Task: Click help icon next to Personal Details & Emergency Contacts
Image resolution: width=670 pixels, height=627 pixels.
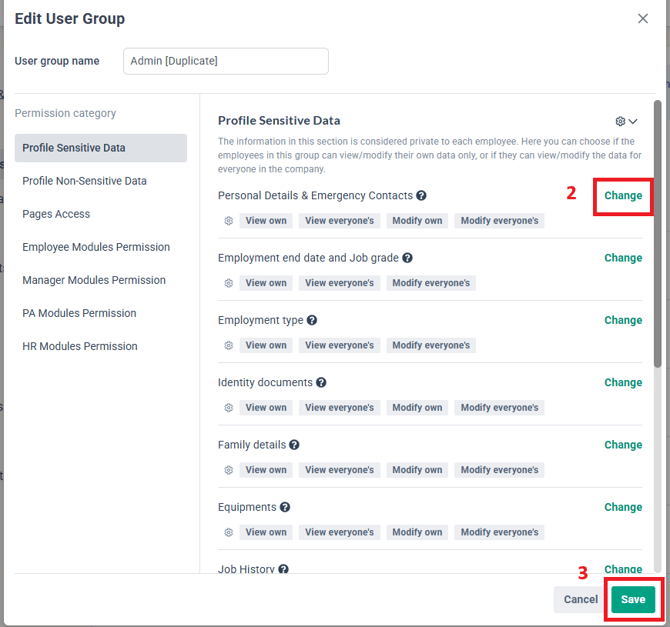Action: tap(421, 196)
